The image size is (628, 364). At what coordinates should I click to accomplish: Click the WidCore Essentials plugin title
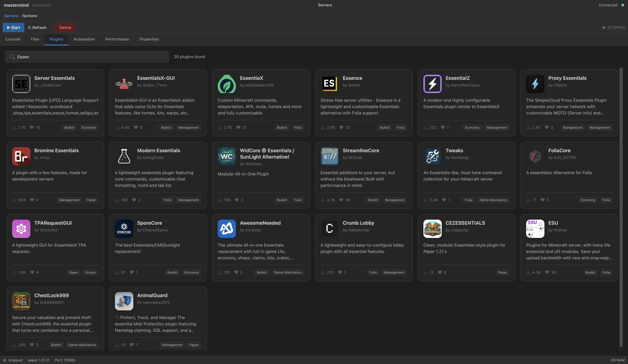(267, 154)
